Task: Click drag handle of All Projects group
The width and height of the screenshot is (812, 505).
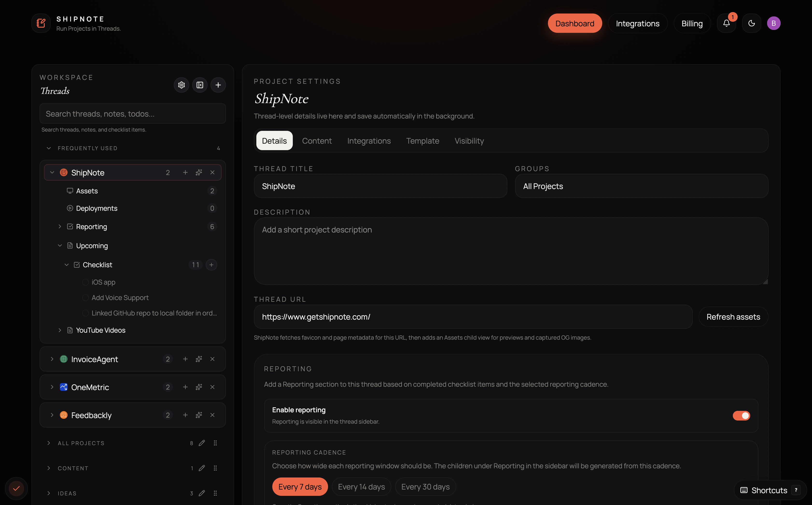Action: point(215,443)
